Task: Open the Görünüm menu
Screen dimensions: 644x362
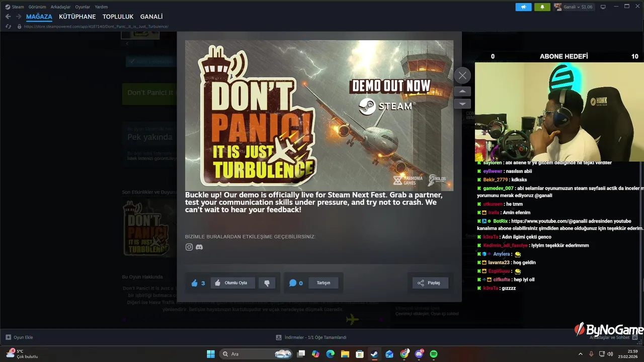Action: pyautogui.click(x=37, y=7)
